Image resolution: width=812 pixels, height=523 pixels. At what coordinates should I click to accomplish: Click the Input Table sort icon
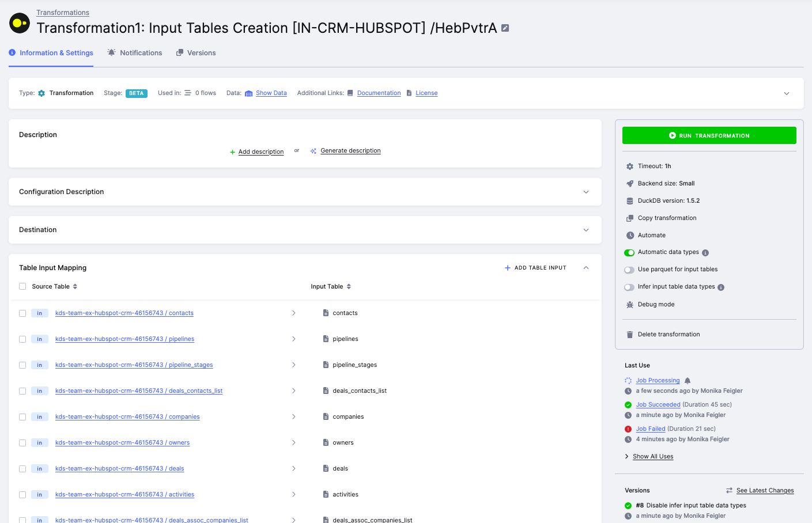pyautogui.click(x=349, y=286)
